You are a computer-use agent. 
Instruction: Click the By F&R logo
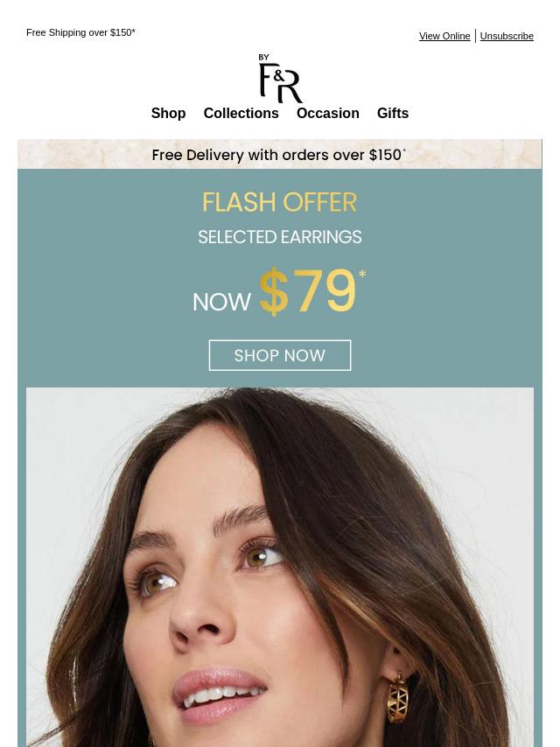280,78
